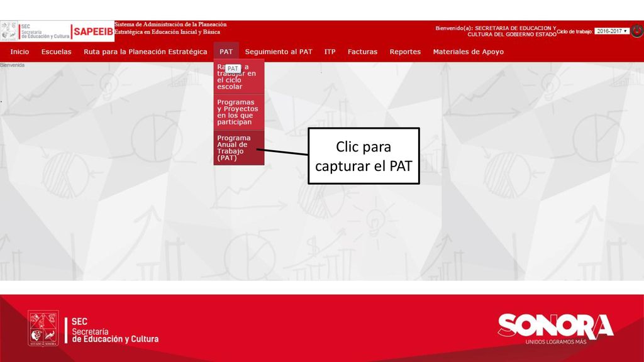The width and height of the screenshot is (644, 362).
Task: Click the SEC crest logo in header
Action: coord(9,31)
